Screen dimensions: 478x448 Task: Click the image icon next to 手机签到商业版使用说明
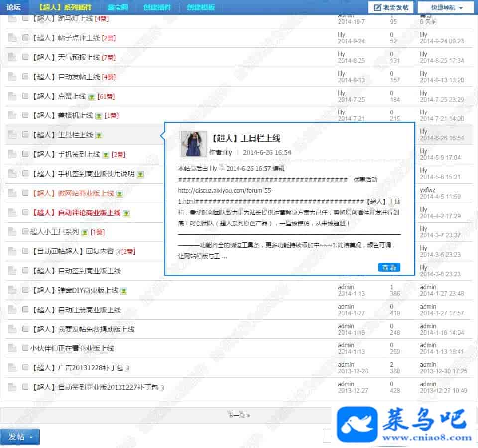pos(140,174)
